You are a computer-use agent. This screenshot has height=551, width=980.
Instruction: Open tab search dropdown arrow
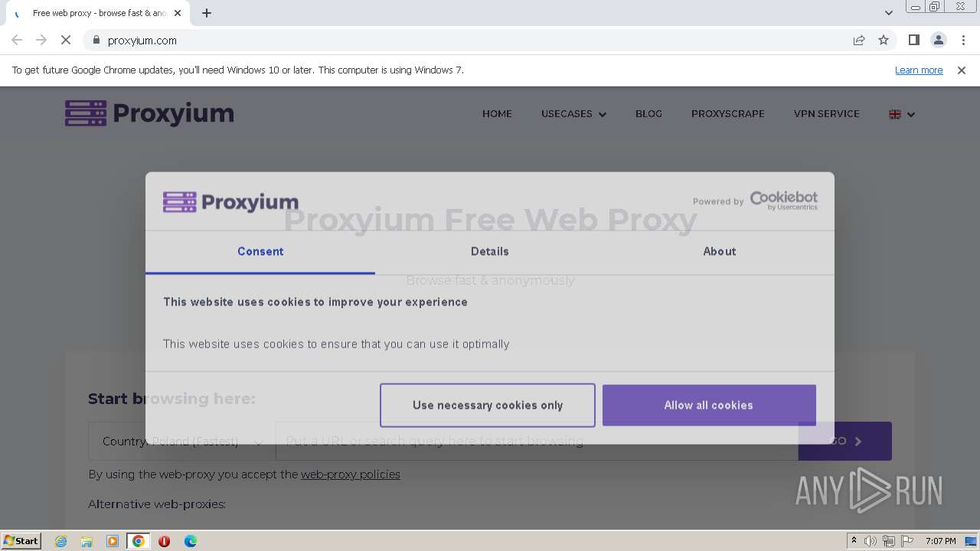(889, 13)
